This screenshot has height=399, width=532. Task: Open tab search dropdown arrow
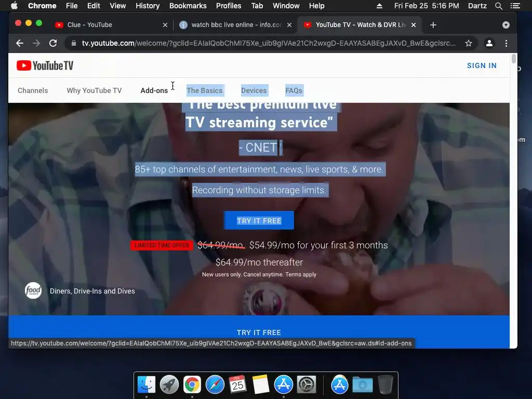506,25
